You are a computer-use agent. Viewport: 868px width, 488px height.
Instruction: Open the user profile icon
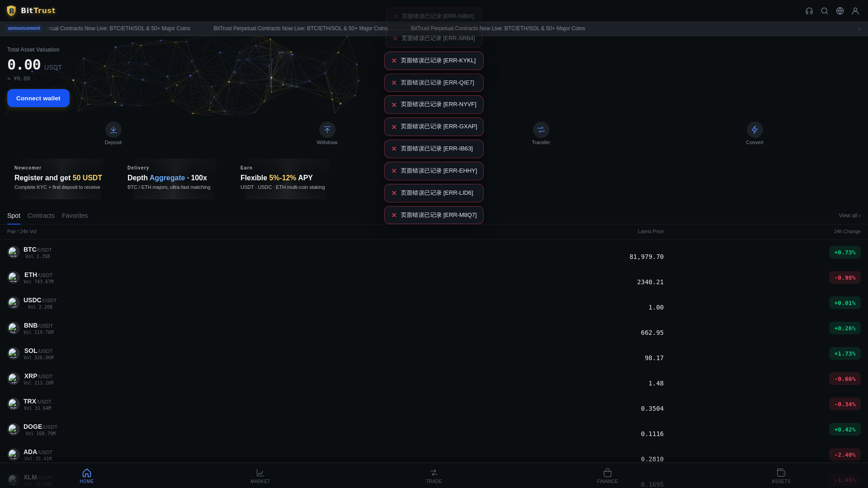tap(855, 11)
